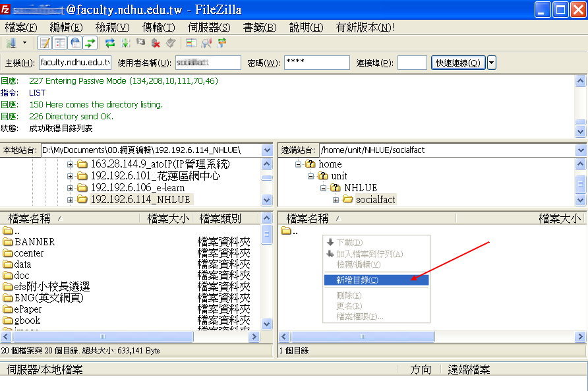The image size is (588, 391).
Task: Click the reconnect to server icon
Action: coord(171,43)
